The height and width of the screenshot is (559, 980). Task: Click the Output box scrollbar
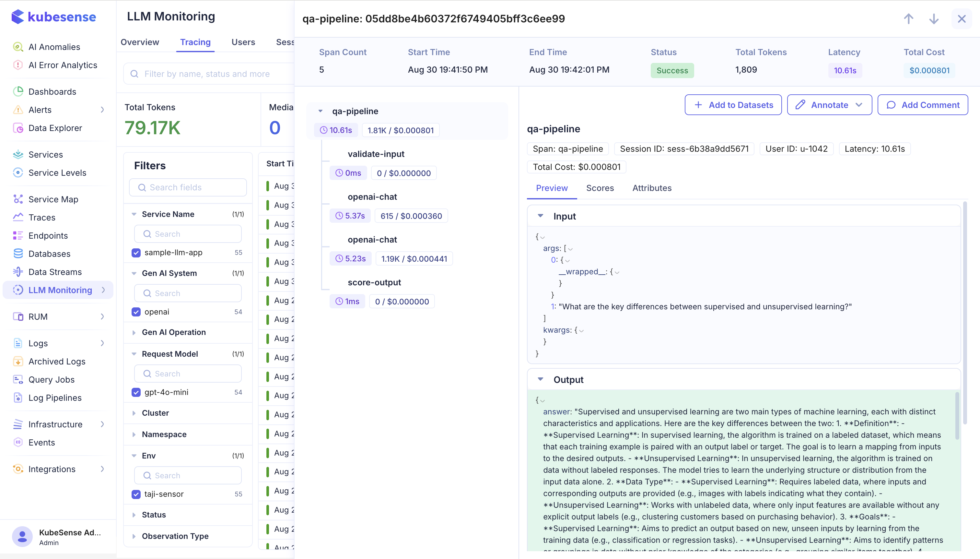957,415
